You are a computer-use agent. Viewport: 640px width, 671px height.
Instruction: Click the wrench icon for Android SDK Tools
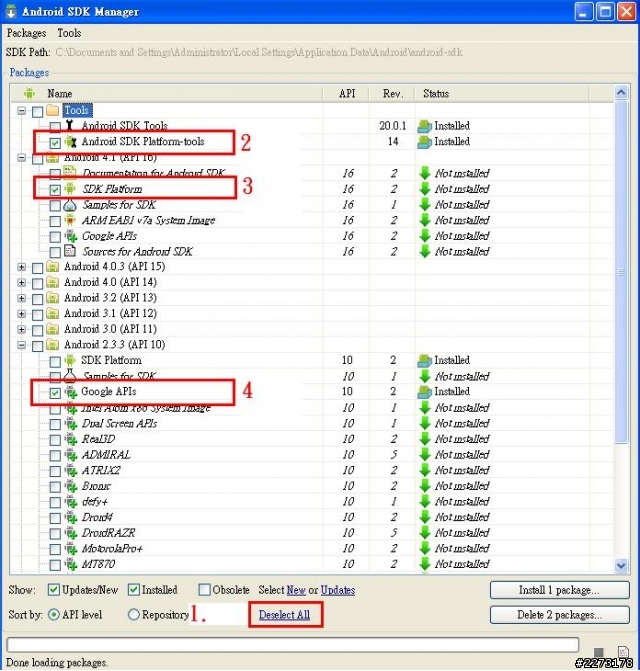click(x=70, y=125)
